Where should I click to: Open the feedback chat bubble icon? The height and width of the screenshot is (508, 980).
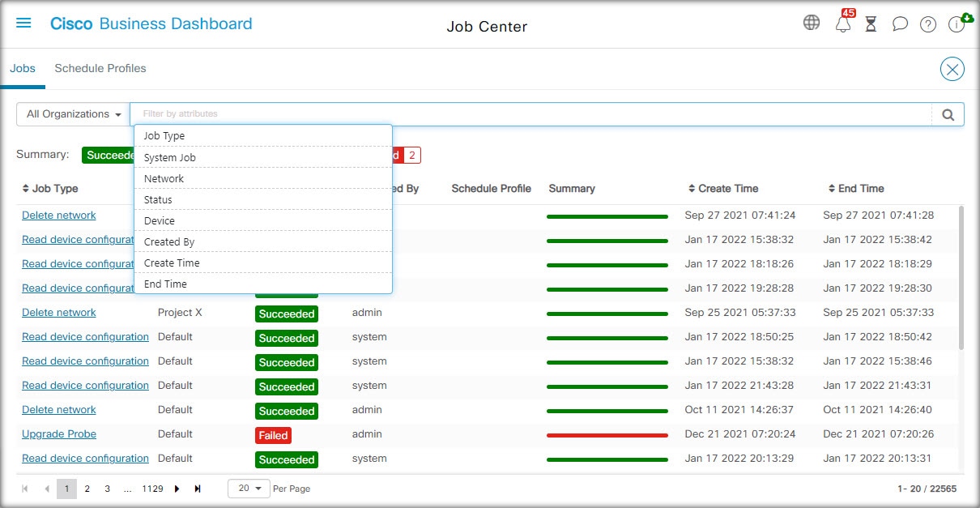900,24
